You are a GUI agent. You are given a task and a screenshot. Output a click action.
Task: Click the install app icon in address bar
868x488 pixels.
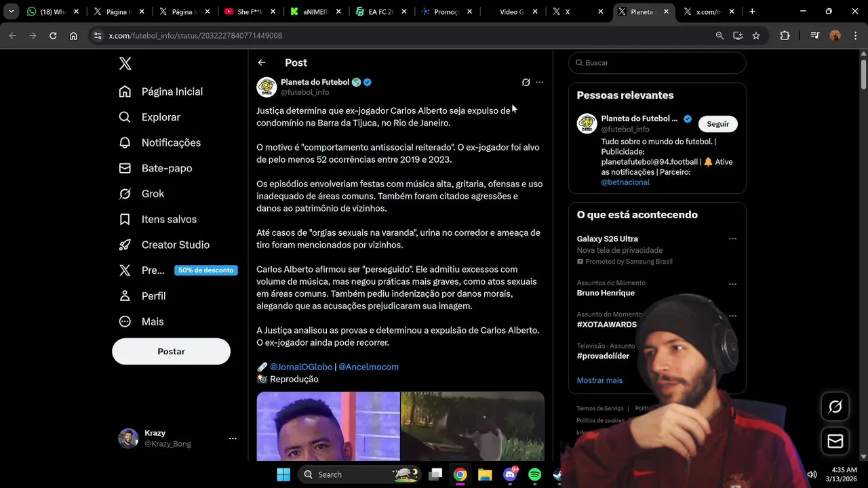tap(738, 35)
